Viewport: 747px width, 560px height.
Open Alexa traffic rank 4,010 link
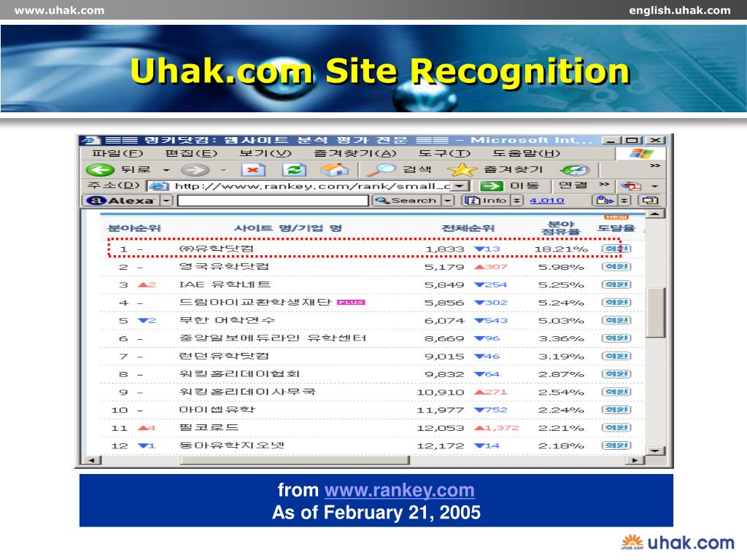tap(547, 201)
